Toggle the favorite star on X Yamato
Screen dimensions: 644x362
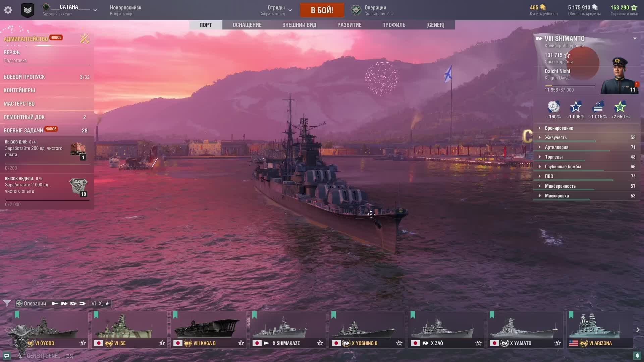[557, 343]
